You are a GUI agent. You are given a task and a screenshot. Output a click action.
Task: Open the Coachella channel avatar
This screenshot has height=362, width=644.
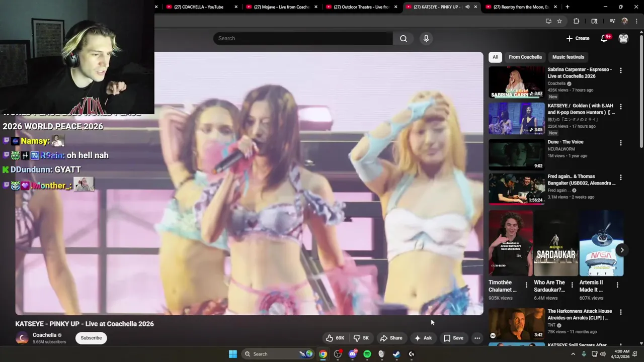click(22, 338)
